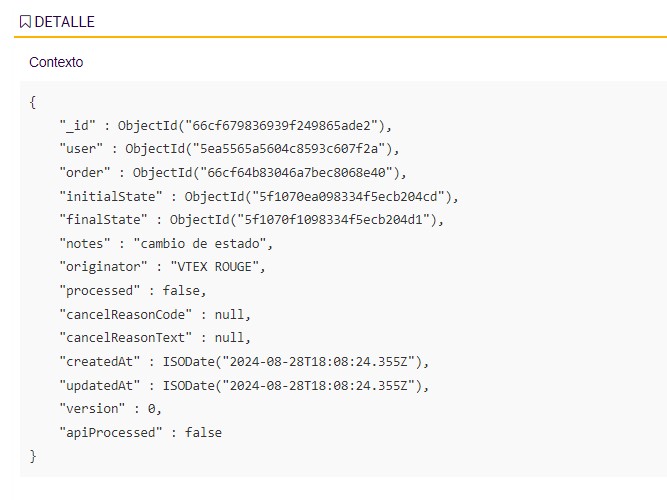Click the closing curly brace
This screenshot has height=500, width=667.
pyautogui.click(x=33, y=456)
